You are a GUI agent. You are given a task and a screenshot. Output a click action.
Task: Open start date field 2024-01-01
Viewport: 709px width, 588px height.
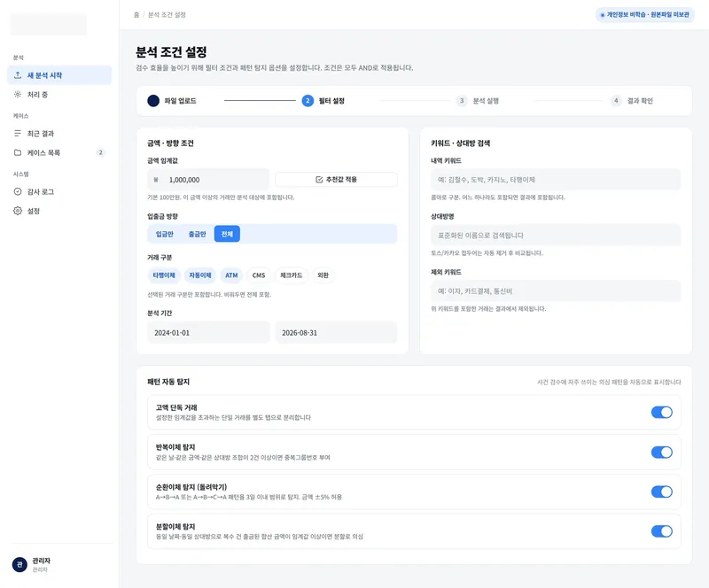pos(208,333)
